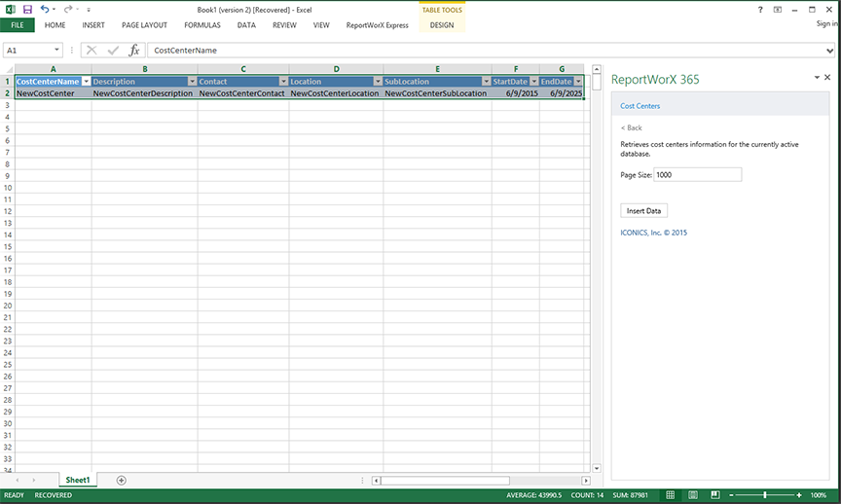Screen dimensions: 841x504
Task: Click the Insert Function fx icon
Action: [x=134, y=50]
